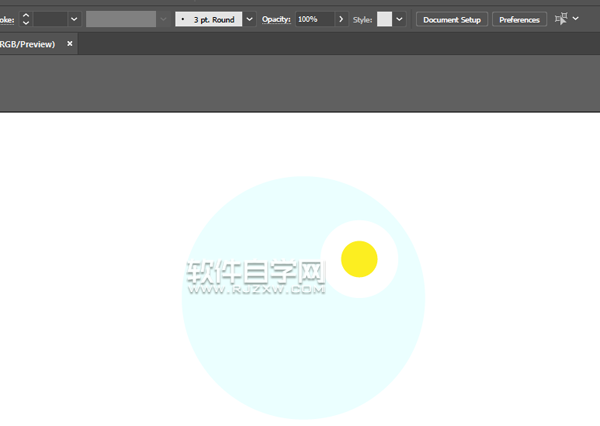The image size is (600, 426).
Task: Click the graphic Style swatch
Action: pyautogui.click(x=384, y=19)
